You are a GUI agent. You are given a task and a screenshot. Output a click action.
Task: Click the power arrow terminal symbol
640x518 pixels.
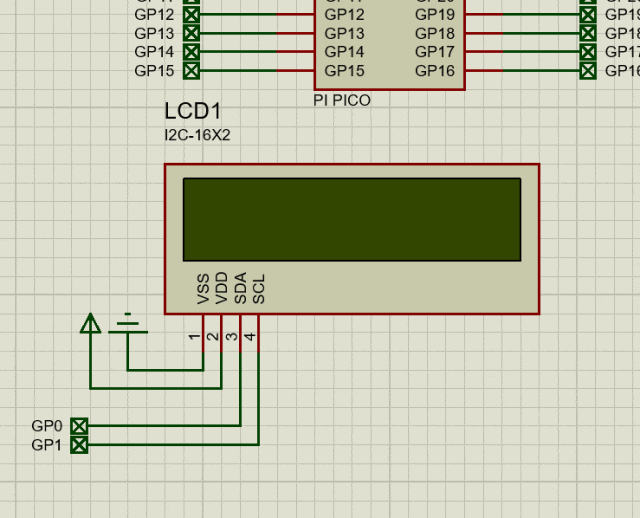click(91, 323)
